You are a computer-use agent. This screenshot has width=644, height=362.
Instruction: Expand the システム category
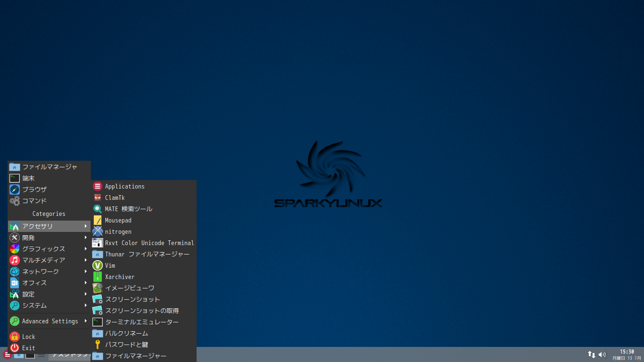click(x=49, y=305)
